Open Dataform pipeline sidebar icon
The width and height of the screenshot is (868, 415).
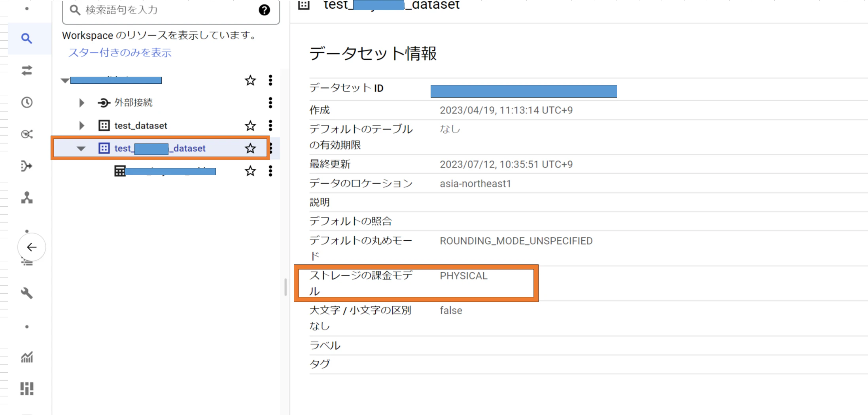pyautogui.click(x=26, y=166)
